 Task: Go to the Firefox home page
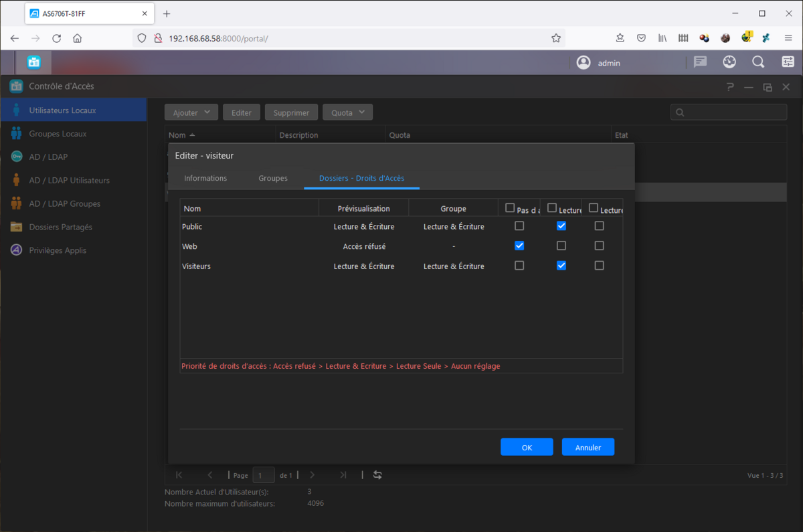click(78, 38)
